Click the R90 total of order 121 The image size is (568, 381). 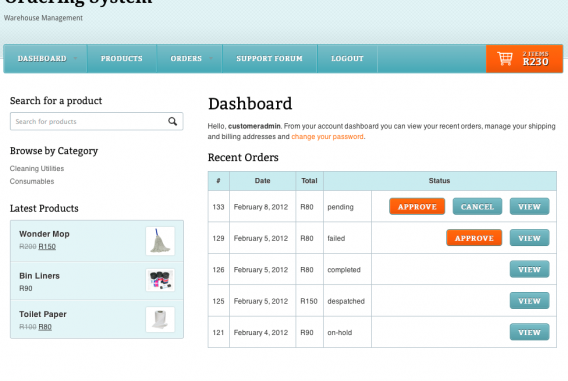307,332
